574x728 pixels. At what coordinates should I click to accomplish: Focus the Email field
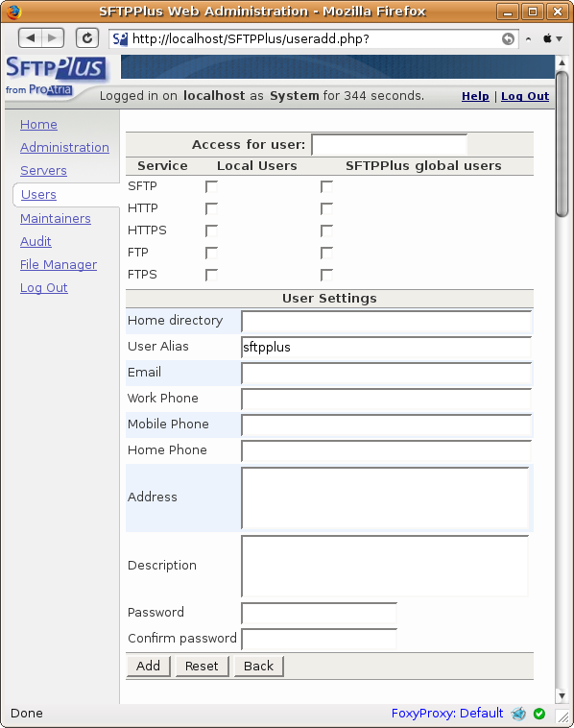(x=386, y=374)
